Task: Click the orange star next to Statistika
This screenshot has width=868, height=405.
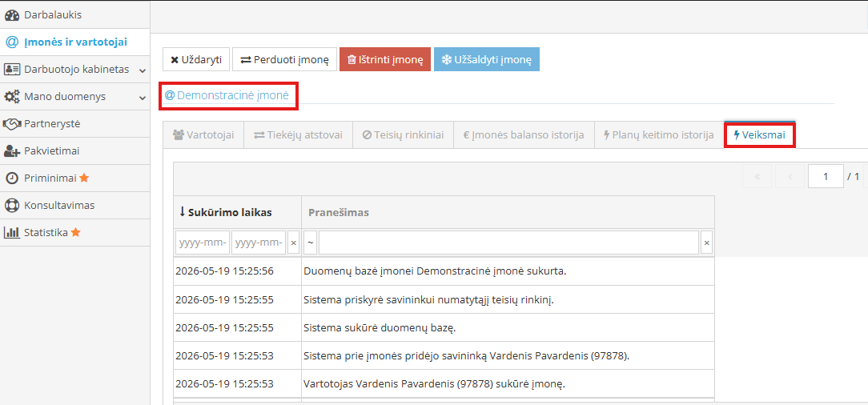Action: 76,232
